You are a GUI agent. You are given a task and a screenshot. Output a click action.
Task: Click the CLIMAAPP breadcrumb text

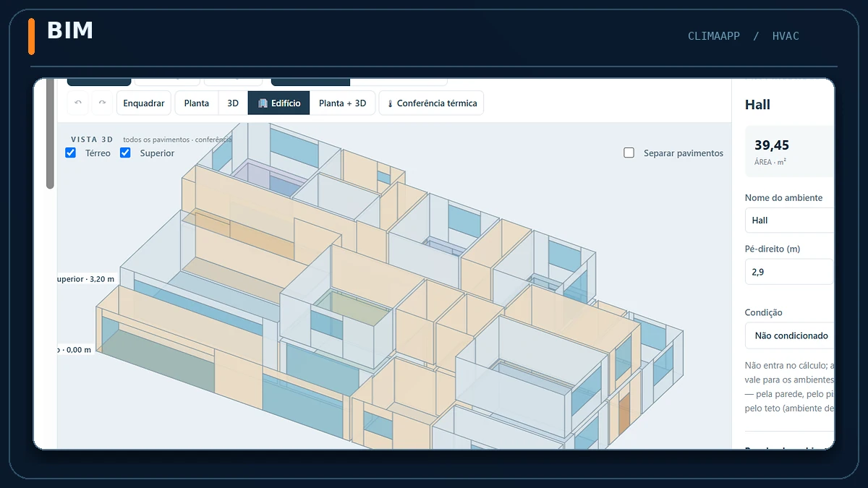tap(714, 36)
